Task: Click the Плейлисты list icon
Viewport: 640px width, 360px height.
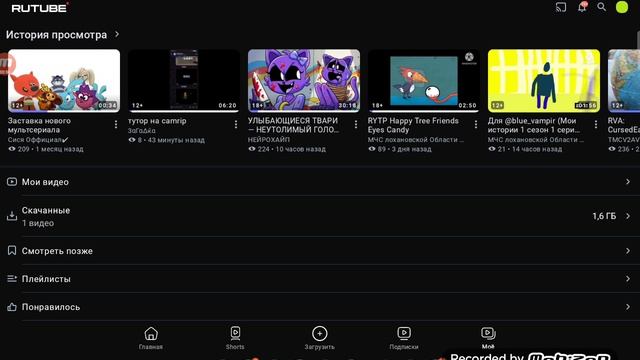Action: [12, 279]
